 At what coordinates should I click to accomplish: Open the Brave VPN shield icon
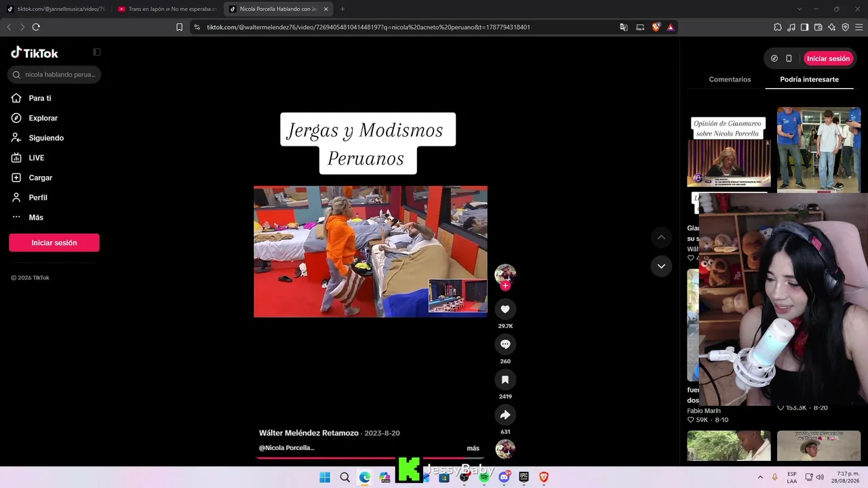pyautogui.click(x=846, y=27)
